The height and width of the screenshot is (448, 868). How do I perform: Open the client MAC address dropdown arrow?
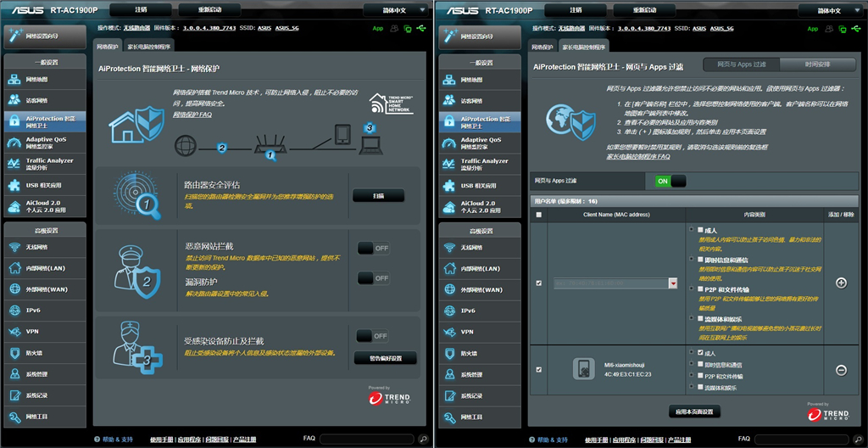coord(673,283)
